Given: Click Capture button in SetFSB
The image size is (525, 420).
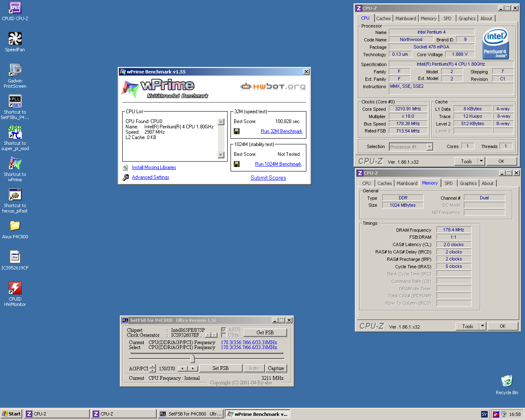Looking at the screenshot, I should tap(276, 368).
